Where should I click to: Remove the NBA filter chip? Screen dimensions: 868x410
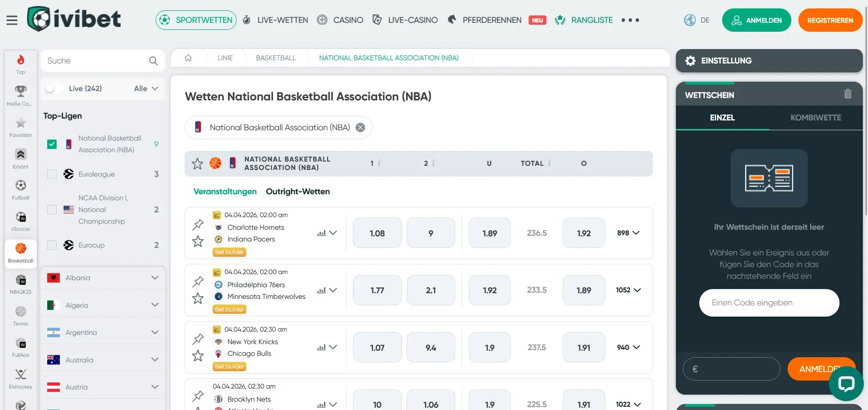coord(360,127)
